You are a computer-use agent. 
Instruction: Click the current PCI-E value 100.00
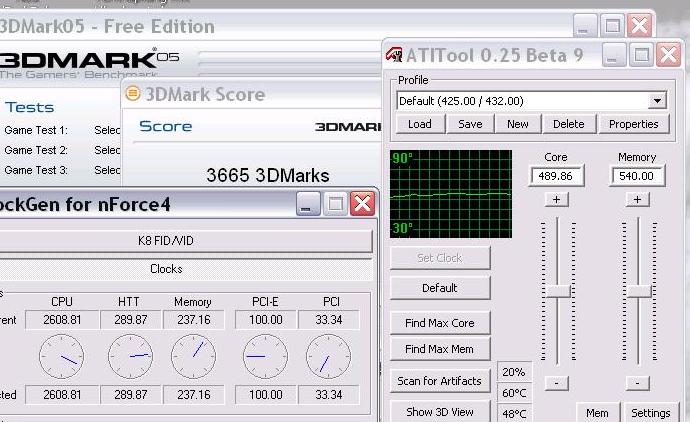click(x=266, y=319)
